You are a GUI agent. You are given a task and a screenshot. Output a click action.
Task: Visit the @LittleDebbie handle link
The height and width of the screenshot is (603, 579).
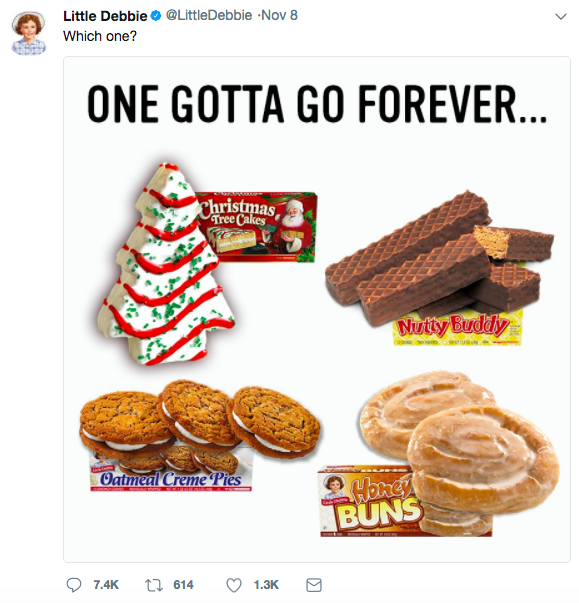pyautogui.click(x=209, y=15)
